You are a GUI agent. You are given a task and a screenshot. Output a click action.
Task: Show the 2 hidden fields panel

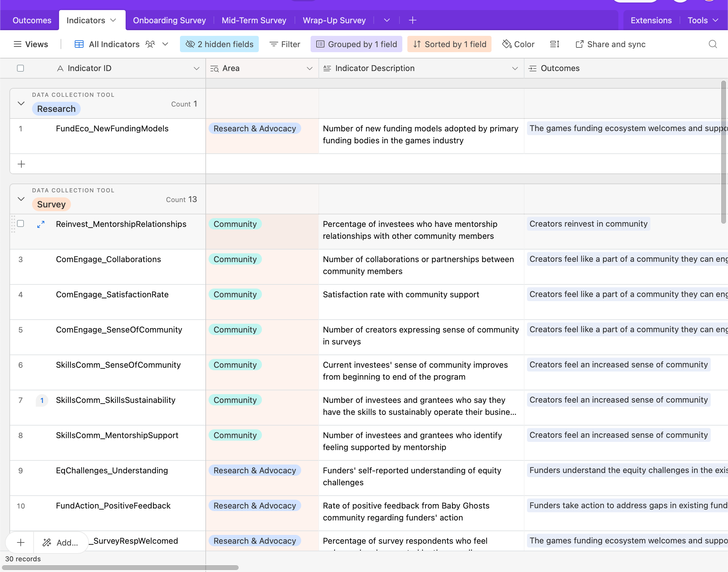pos(219,44)
